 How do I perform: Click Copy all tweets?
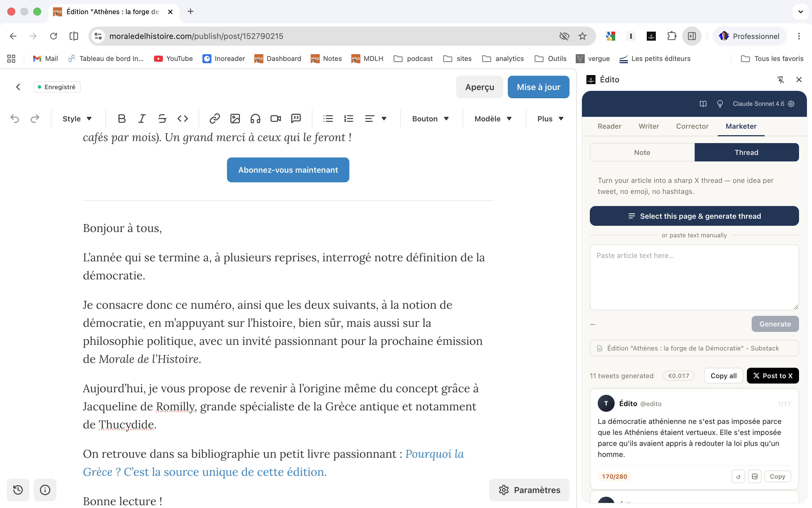[x=723, y=376]
